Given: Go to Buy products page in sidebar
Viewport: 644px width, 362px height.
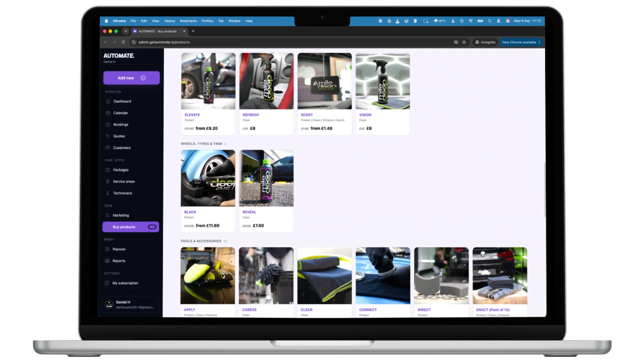Looking at the screenshot, I should pos(131,227).
